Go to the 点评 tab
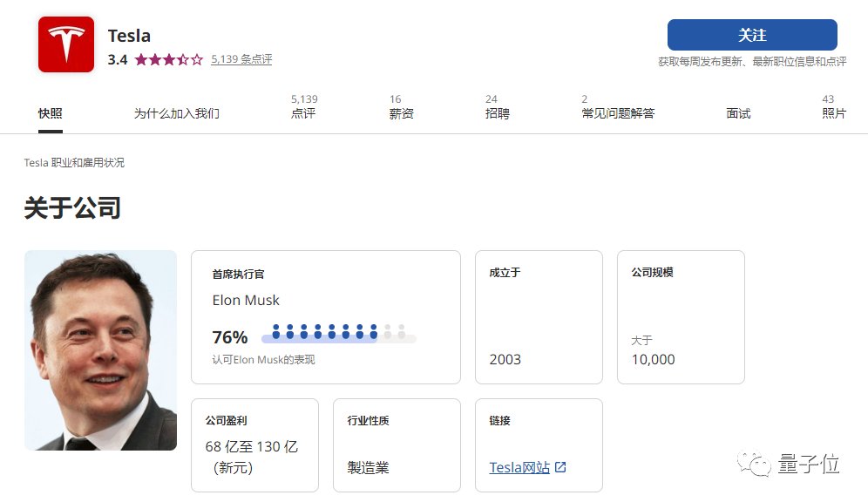The image size is (868, 502). click(x=303, y=112)
